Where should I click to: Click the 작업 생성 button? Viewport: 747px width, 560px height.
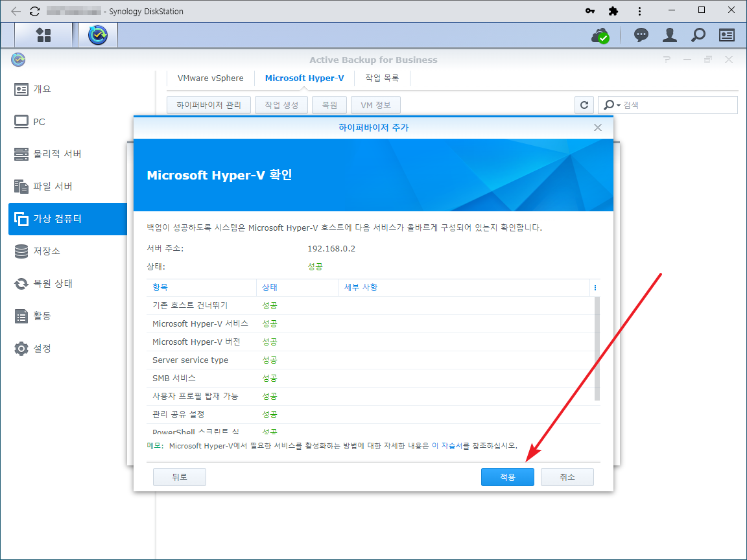point(281,105)
